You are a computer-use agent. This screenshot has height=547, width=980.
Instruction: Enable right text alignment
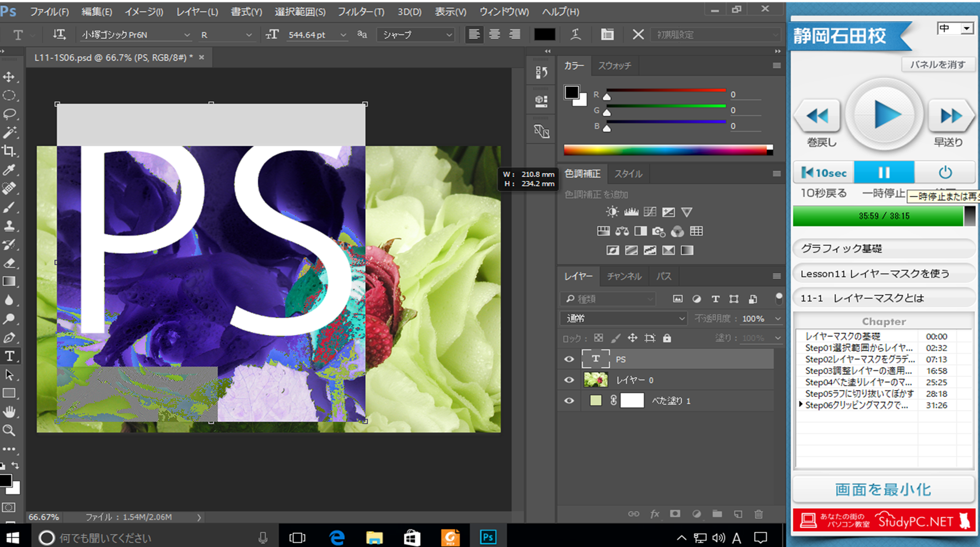(x=515, y=34)
